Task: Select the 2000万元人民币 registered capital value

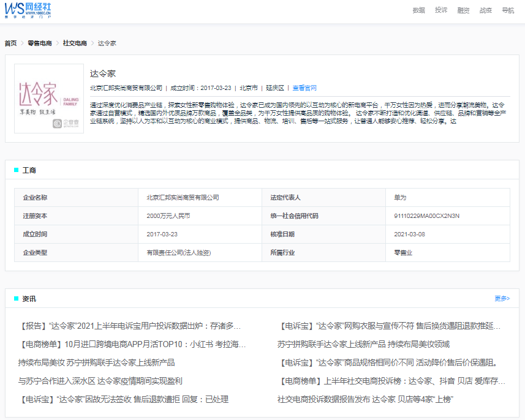Action: pos(168,216)
